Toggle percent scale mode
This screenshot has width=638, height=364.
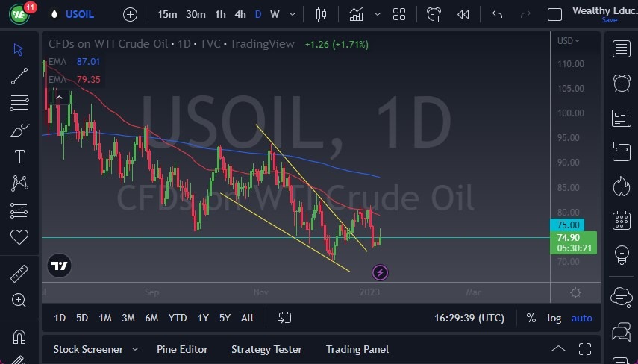point(531,318)
